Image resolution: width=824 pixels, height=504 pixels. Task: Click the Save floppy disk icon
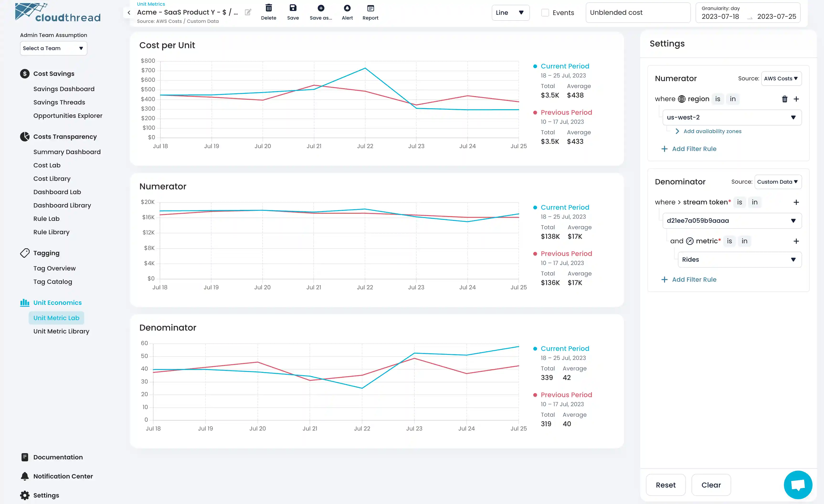pyautogui.click(x=293, y=8)
